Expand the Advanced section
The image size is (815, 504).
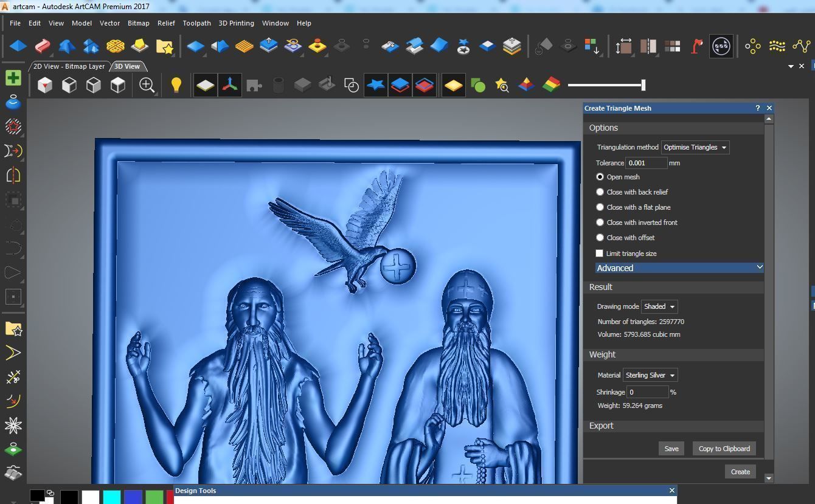679,268
